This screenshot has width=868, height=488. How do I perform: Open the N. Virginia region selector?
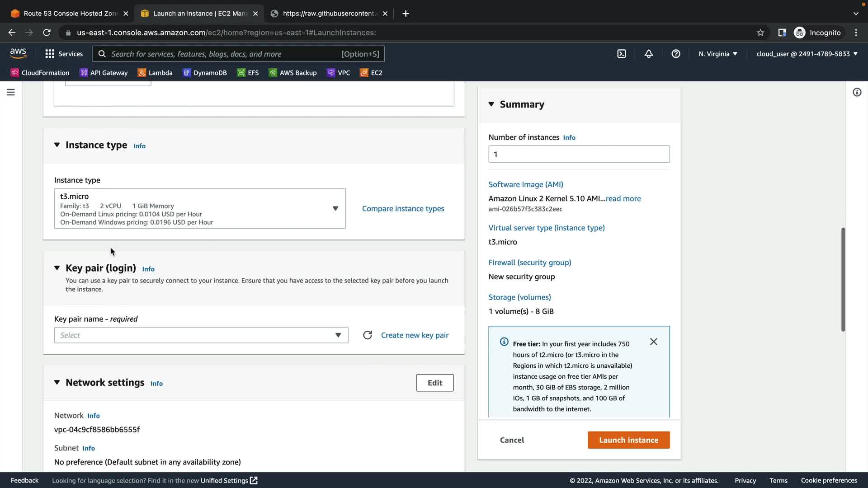click(717, 54)
